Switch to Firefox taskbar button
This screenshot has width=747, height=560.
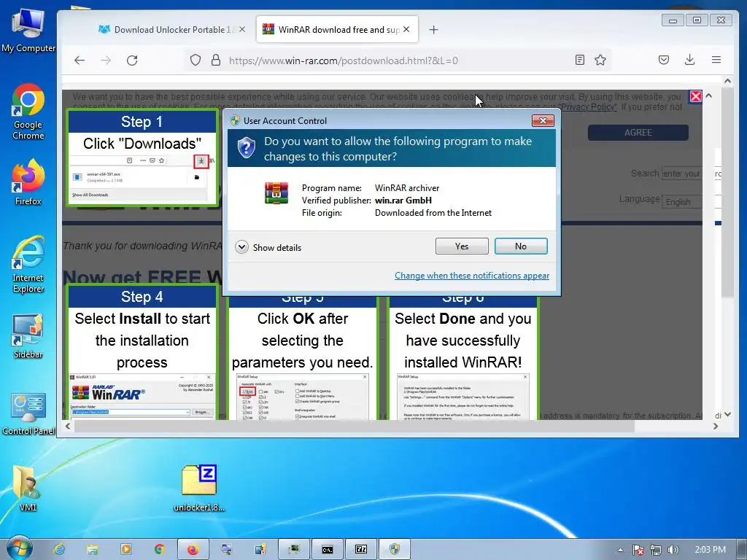pos(193,549)
